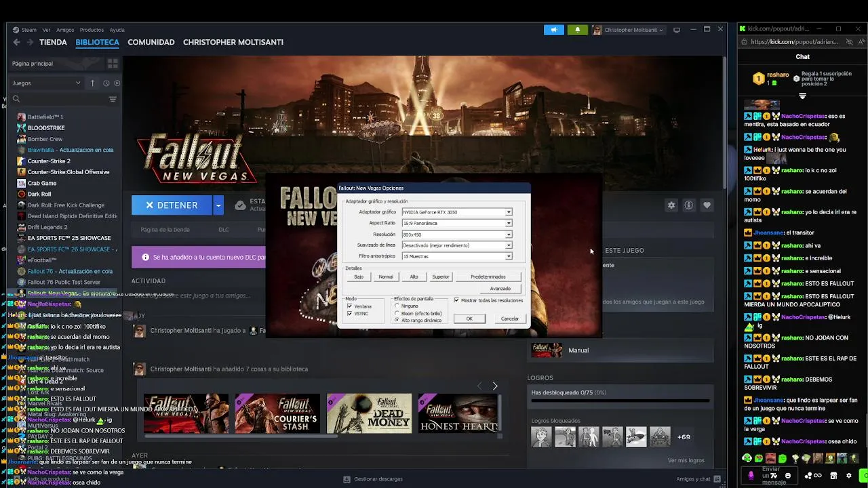Go to the COMUNIDAD tab
Screen dimensions: 868x488
[x=151, y=42]
